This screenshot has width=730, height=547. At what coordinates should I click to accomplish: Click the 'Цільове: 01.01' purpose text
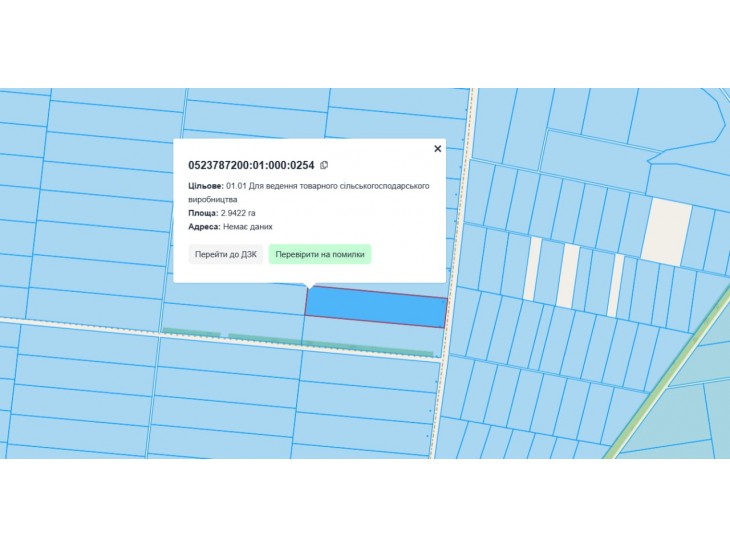(309, 192)
